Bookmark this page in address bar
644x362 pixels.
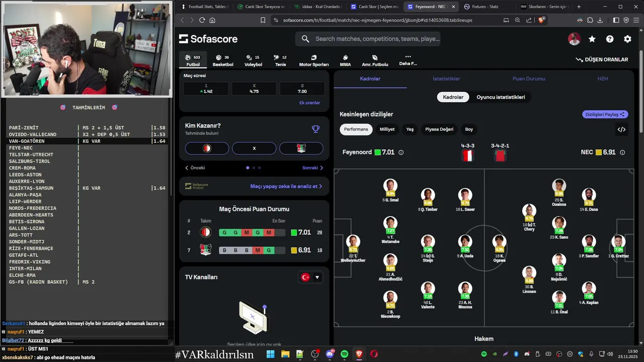click(x=263, y=20)
